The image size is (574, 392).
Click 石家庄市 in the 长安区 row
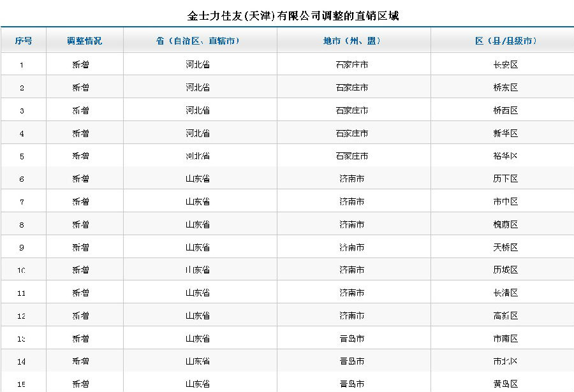(352, 65)
